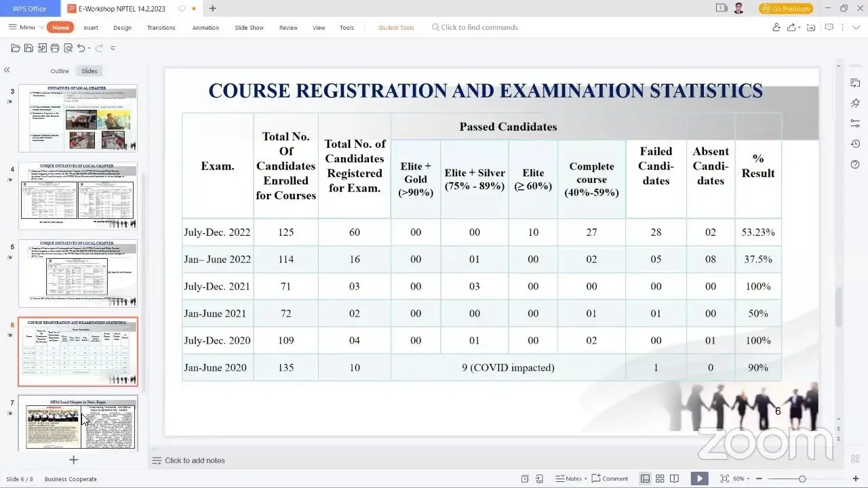The image size is (868, 488).
Task: Open the Slide Show ribbon tab
Action: point(250,28)
